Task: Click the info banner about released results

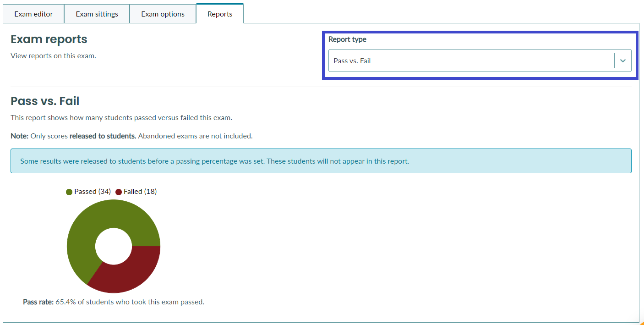Action: click(321, 160)
